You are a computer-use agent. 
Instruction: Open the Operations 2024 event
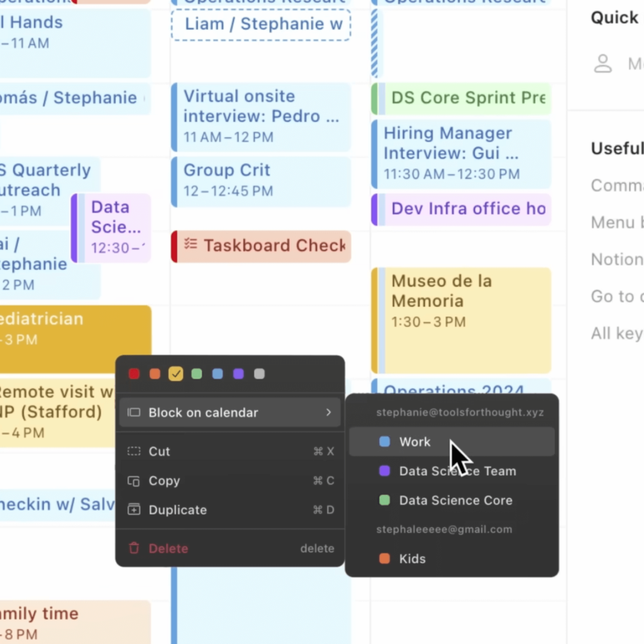(461, 387)
